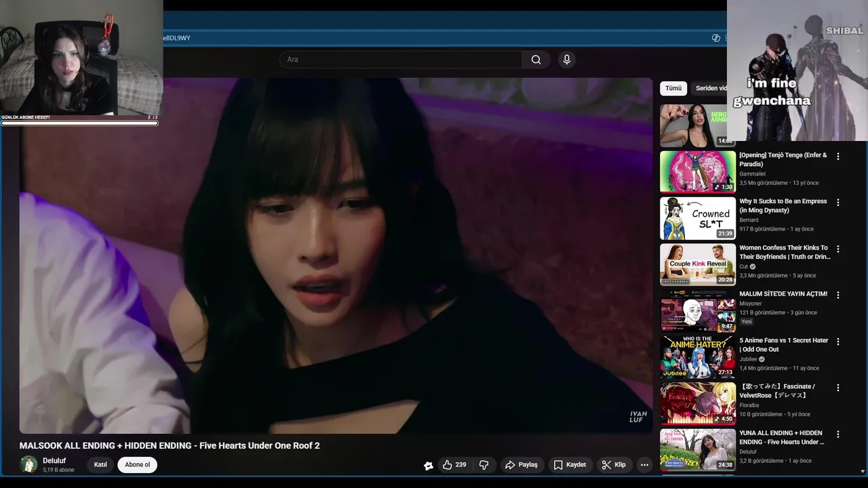Click the remix icon beside like button

[x=429, y=466]
